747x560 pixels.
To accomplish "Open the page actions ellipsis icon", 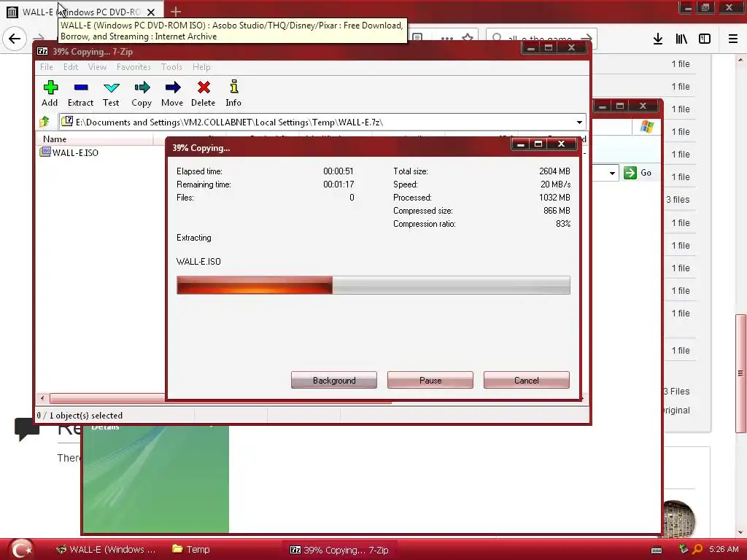I will pos(447,38).
